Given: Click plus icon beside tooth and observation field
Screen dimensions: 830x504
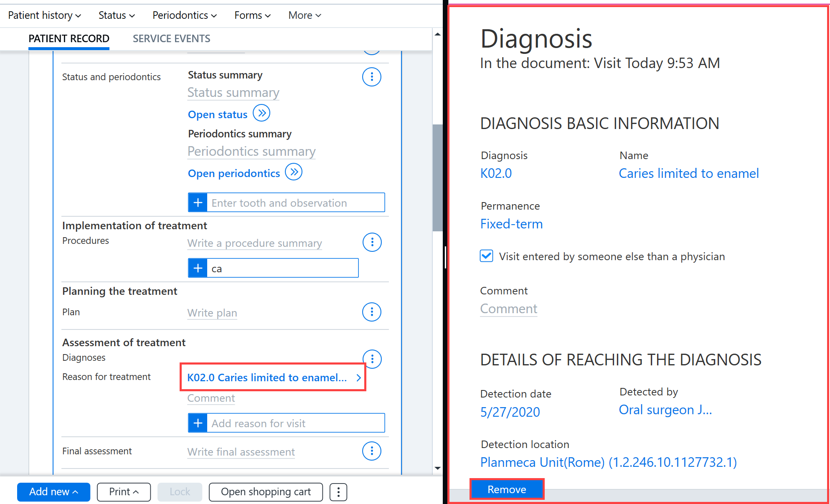Looking at the screenshot, I should 198,203.
